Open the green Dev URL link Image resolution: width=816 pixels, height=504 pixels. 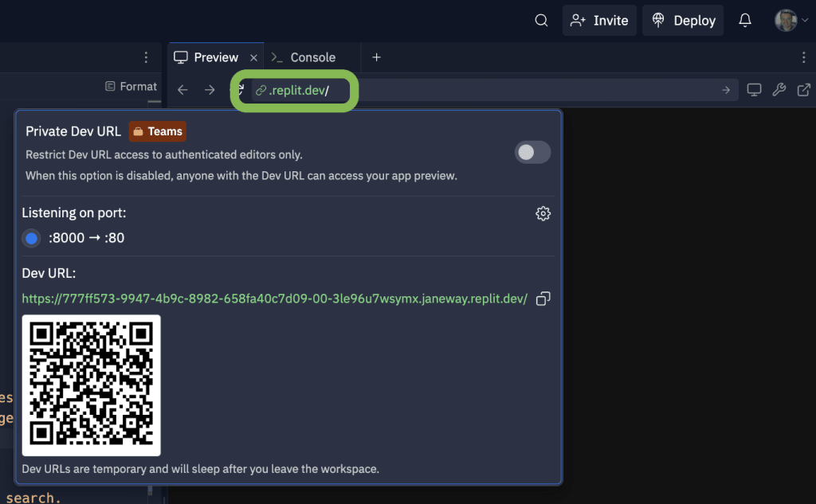click(274, 299)
